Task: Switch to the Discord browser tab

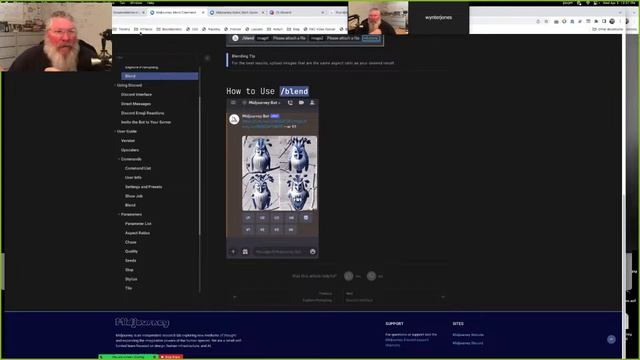Action: point(297,13)
